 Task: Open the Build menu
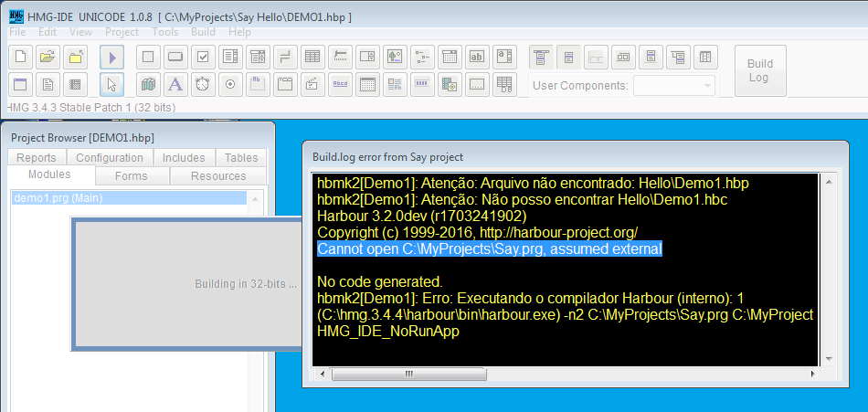(x=203, y=32)
